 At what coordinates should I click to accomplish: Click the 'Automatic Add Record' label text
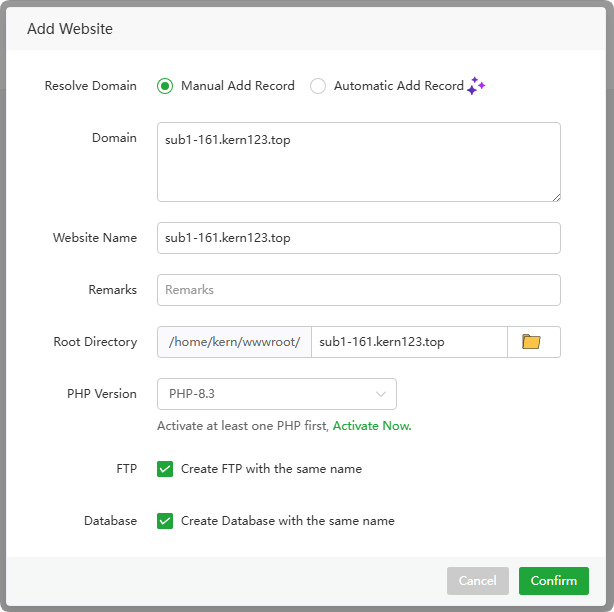click(x=398, y=86)
